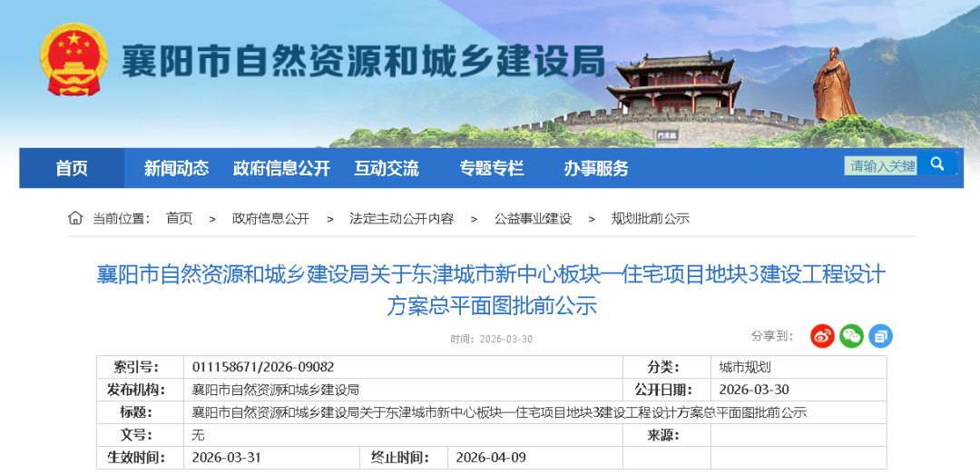Focus the keyword search input field
Screen dimensions: 980x475
[x=880, y=165]
